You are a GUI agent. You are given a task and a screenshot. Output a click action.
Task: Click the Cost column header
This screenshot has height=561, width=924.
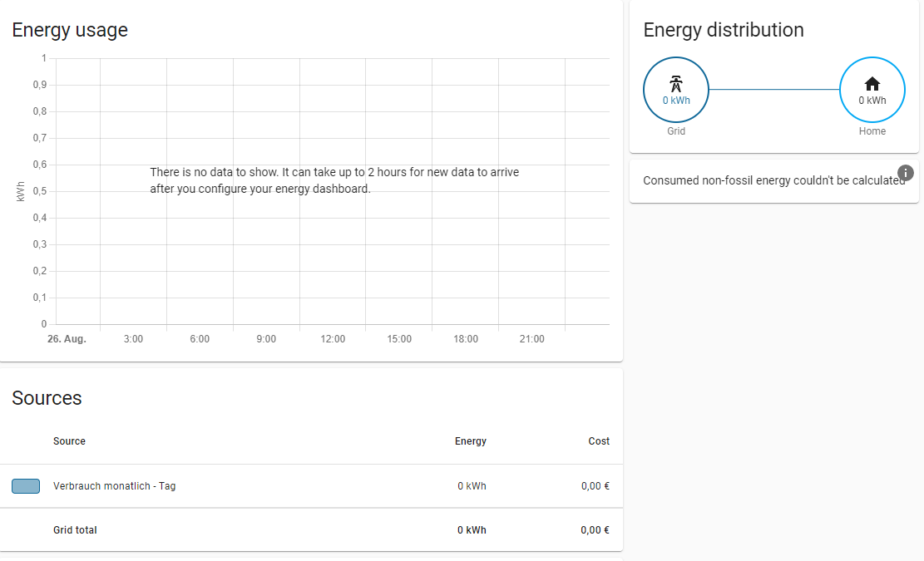[x=599, y=441]
